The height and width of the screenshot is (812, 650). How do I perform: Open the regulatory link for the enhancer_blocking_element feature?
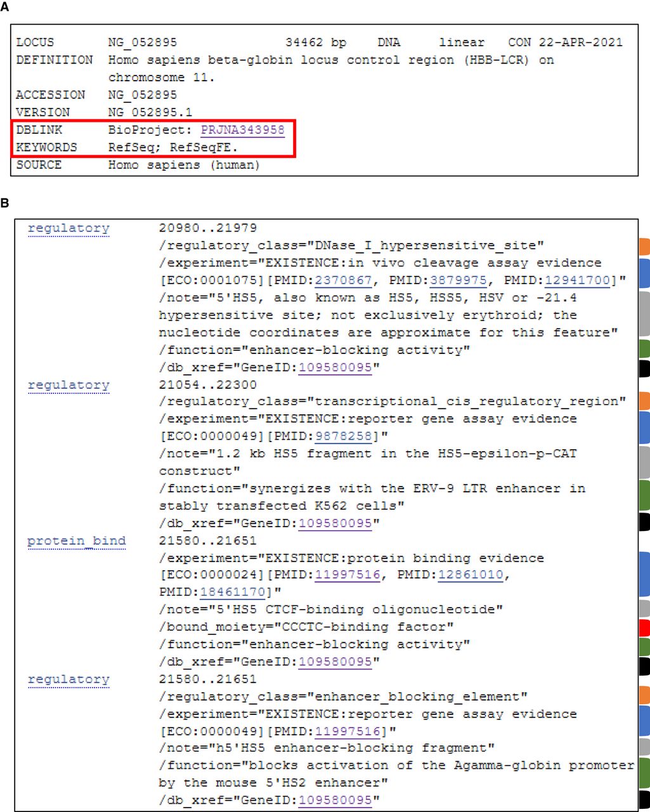[68, 679]
